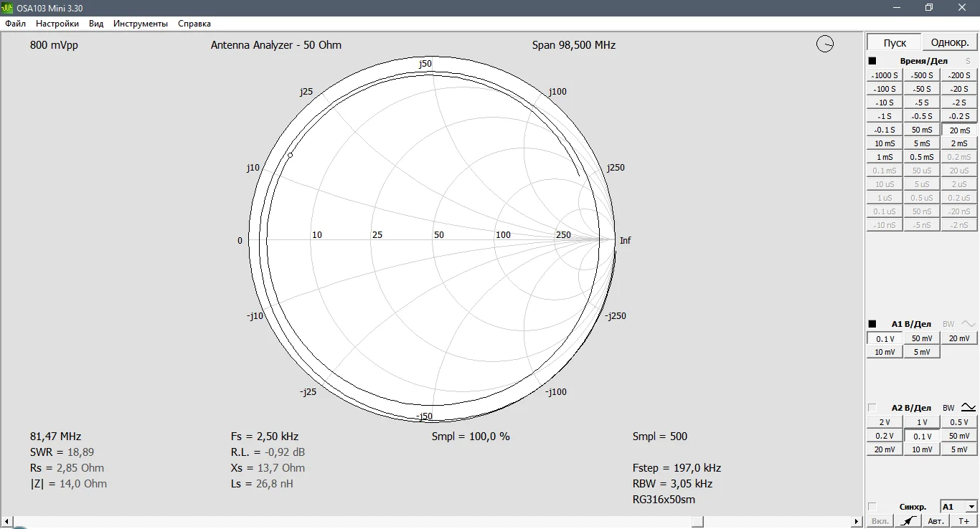This screenshot has height=529, width=980.
Task: Set time base to 1000 S
Action: point(885,75)
